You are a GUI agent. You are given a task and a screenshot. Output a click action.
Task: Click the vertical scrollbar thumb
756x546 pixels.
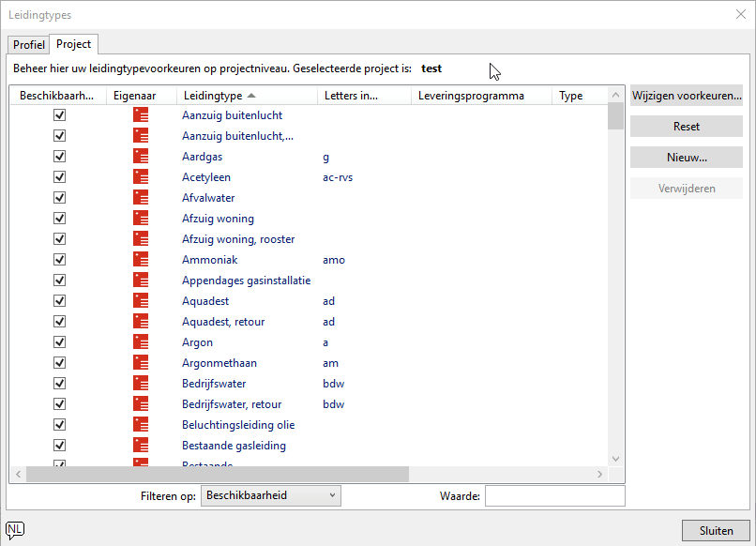tap(615, 115)
